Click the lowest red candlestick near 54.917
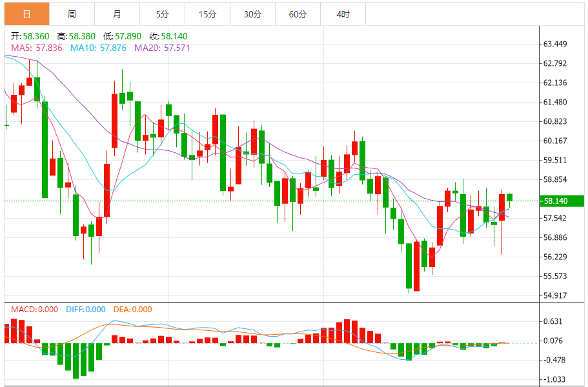This screenshot has height=387, width=588. point(416,266)
